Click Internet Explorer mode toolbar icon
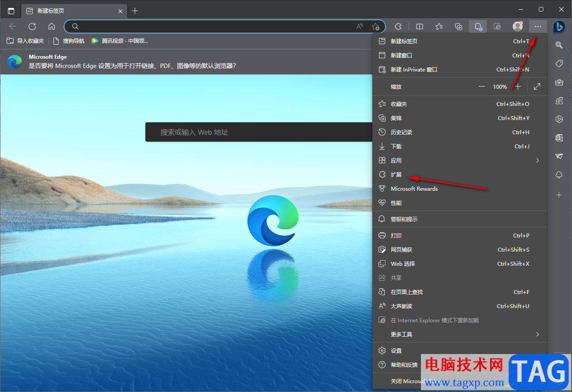 point(497,26)
